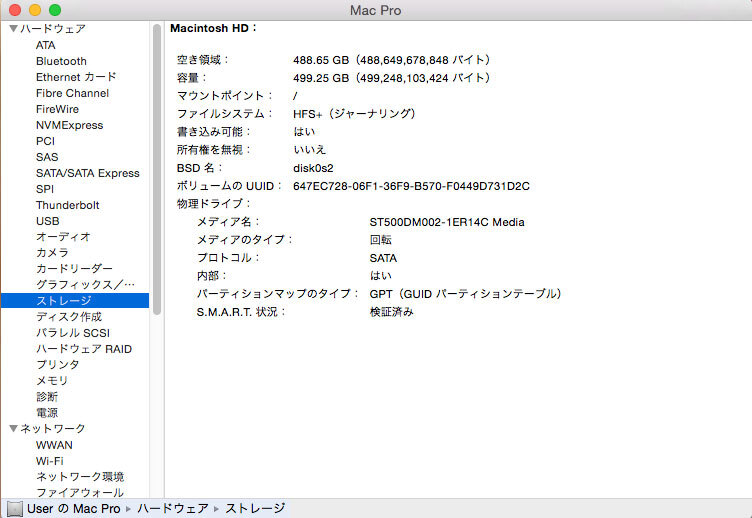Select 診断 in the sidebar

[47, 397]
